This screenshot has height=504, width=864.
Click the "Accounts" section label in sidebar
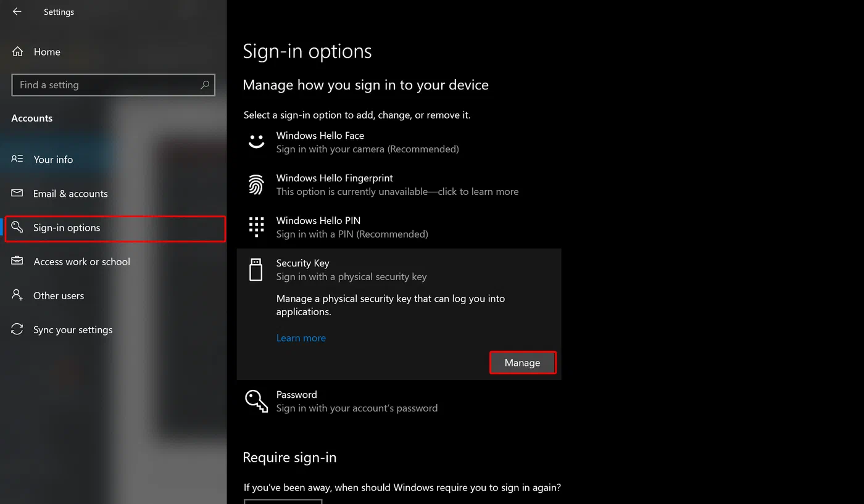[32, 118]
